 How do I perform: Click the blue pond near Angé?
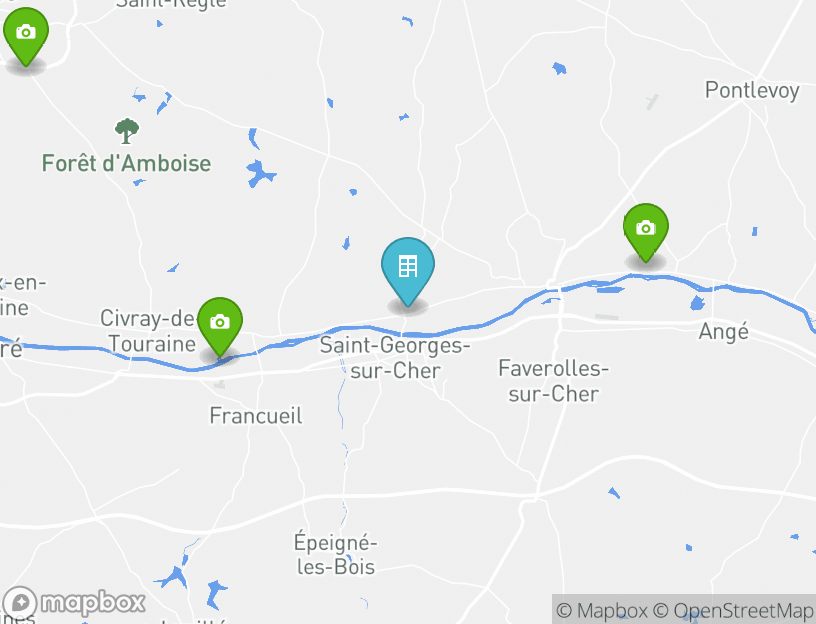(697, 302)
